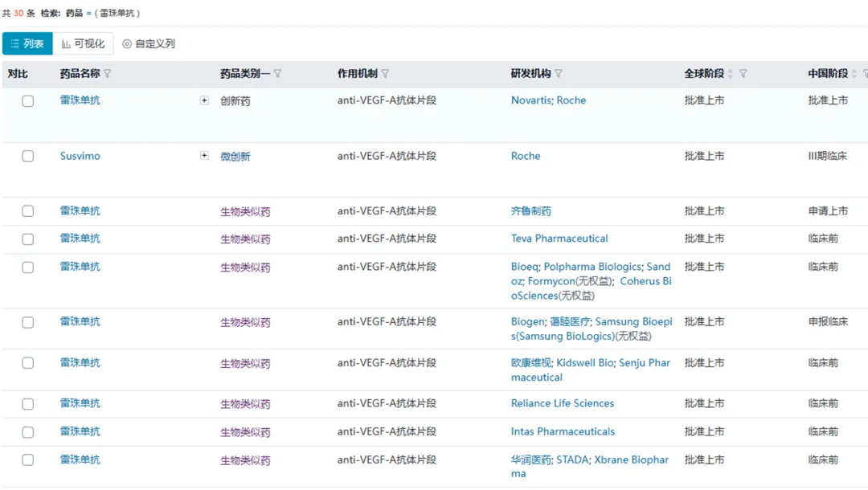Click the Intas Pharmaceuticals link

tap(563, 431)
